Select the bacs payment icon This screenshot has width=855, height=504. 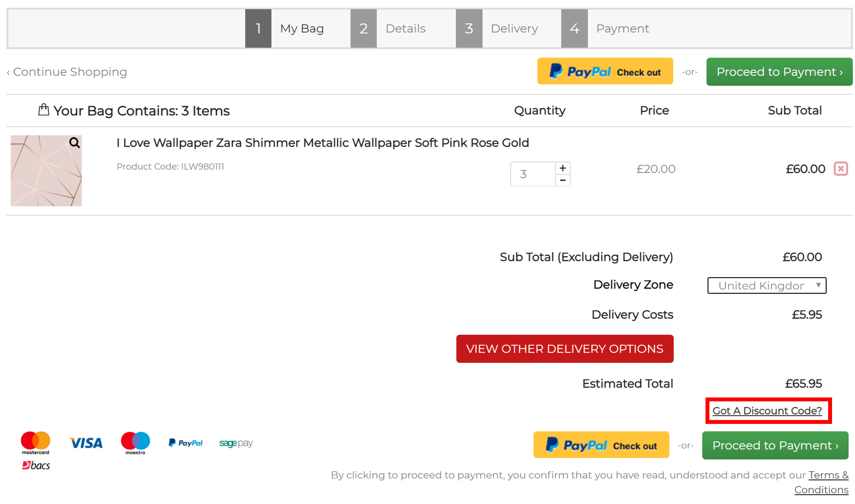pyautogui.click(x=36, y=465)
